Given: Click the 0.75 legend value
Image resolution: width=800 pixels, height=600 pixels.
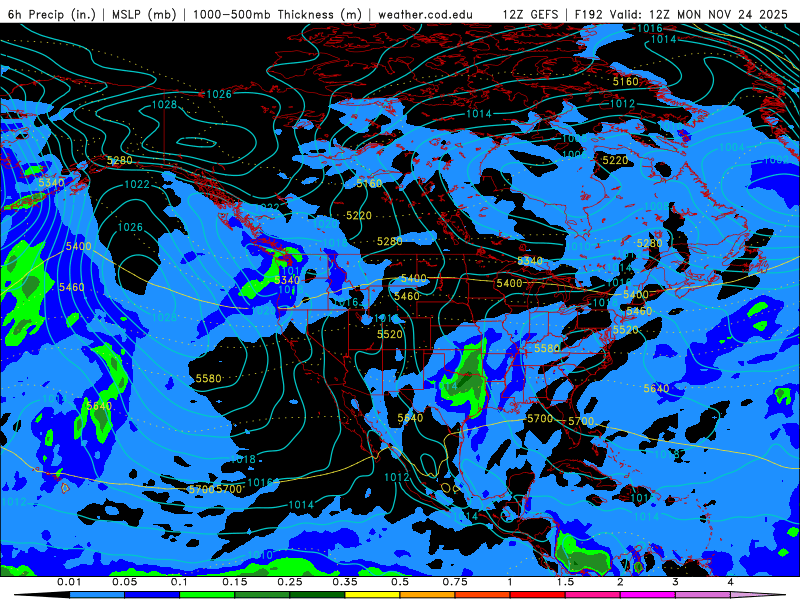Looking at the screenshot, I should click(455, 582).
